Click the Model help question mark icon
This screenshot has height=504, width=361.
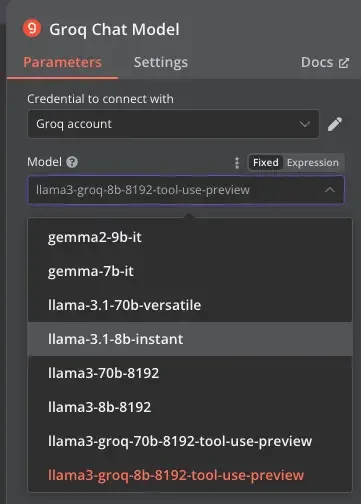point(72,162)
